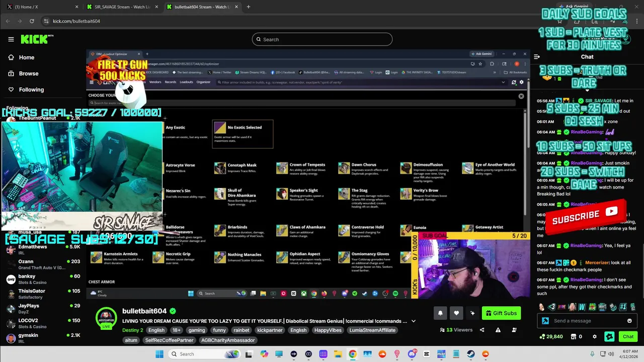Select the gaming tag
The width and height of the screenshot is (644, 362).
[197, 330]
